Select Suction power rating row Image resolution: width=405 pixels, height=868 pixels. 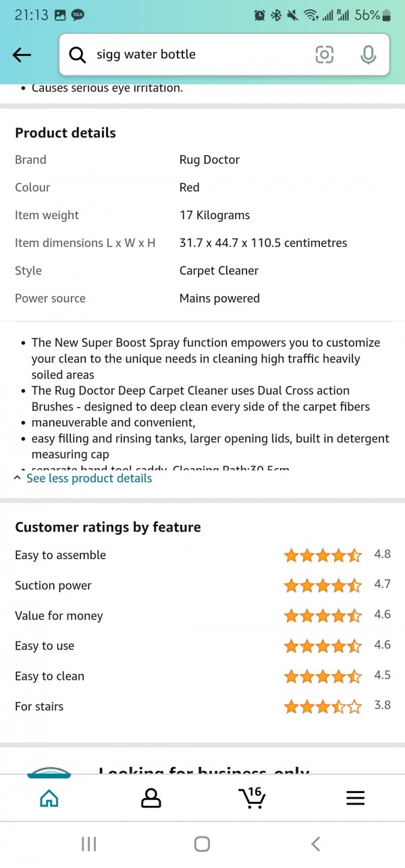(202, 585)
